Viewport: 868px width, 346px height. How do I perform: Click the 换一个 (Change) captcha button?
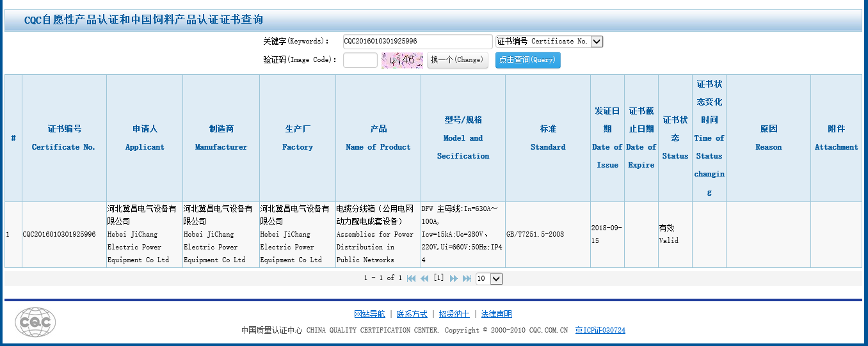(457, 60)
